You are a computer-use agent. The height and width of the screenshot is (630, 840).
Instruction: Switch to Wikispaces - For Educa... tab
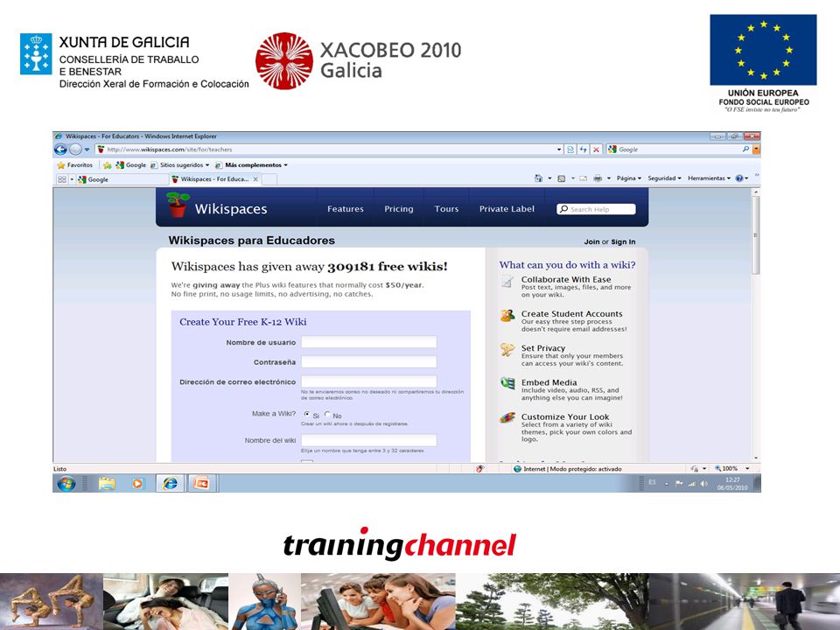tap(214, 178)
